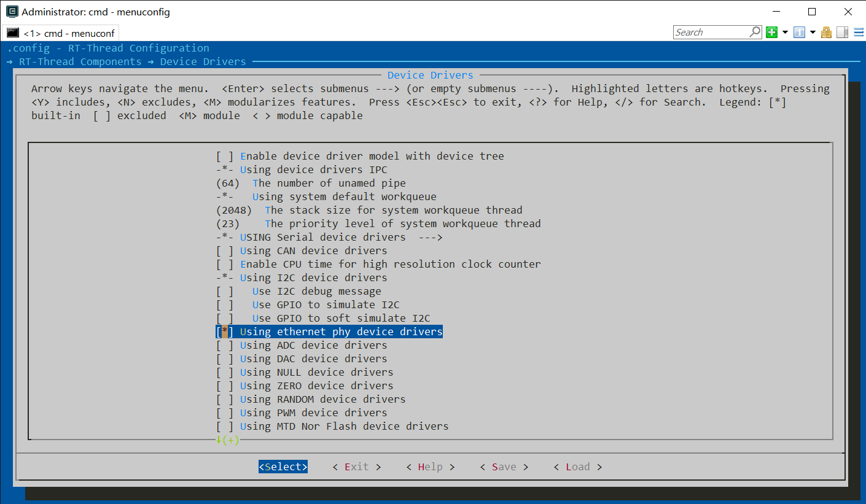Select Using device drivers IPC row
Screen dimensions: 866x504
coord(302,169)
